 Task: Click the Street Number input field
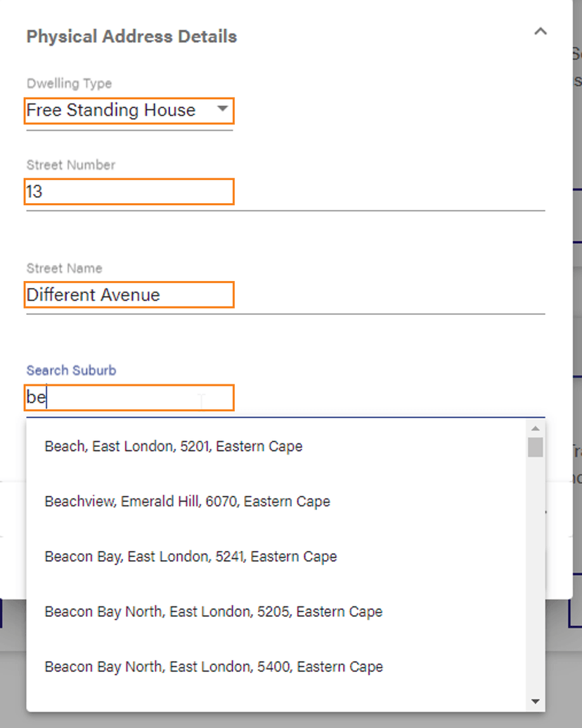pyautogui.click(x=129, y=191)
